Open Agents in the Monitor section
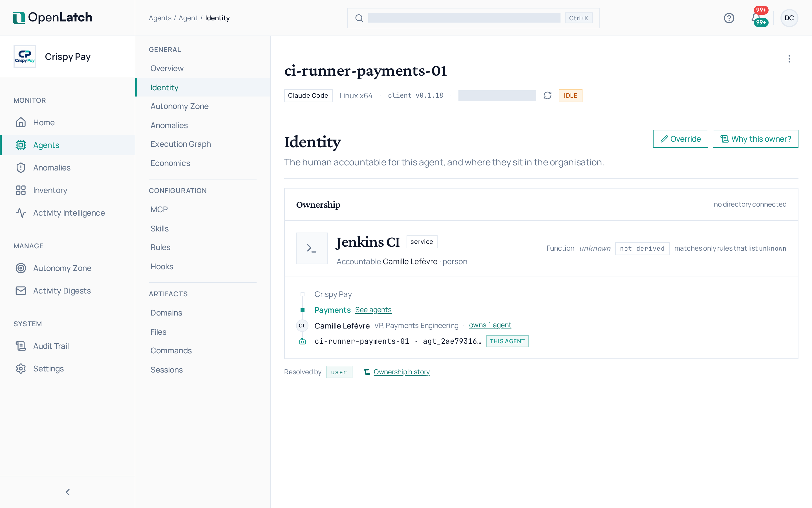The height and width of the screenshot is (508, 812). [67, 145]
